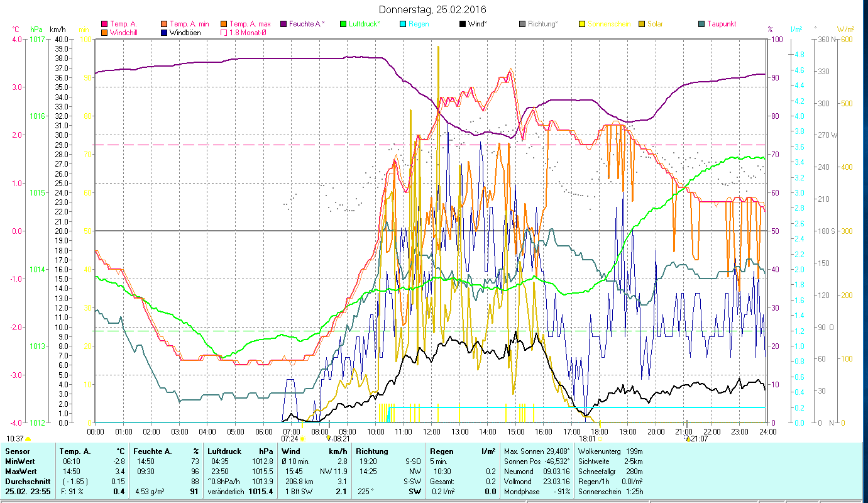Click the pink Temp. A. legend swatch
The image size is (868, 503).
pyautogui.click(x=104, y=24)
